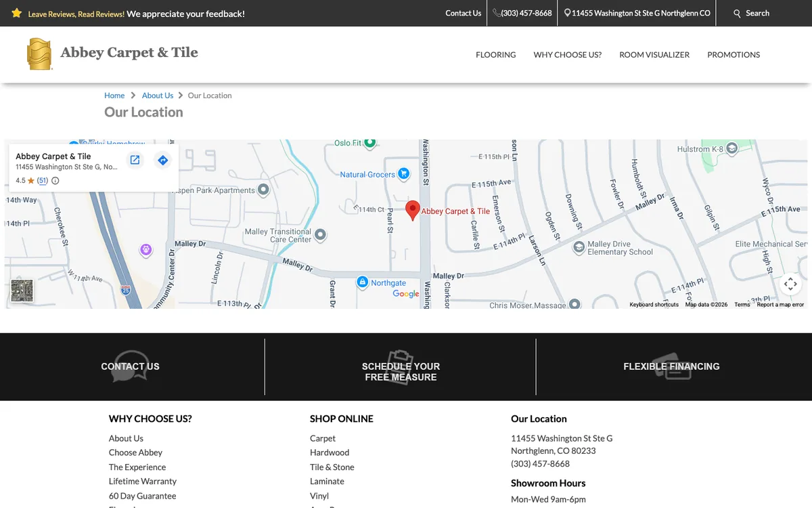812x508 pixels.
Task: Click the red Abbey Carpet map pin
Action: pos(412,210)
